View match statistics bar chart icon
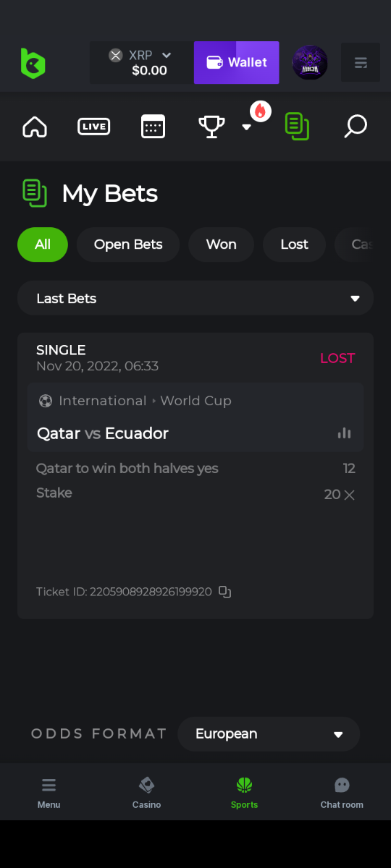This screenshot has width=391, height=868. tap(345, 433)
